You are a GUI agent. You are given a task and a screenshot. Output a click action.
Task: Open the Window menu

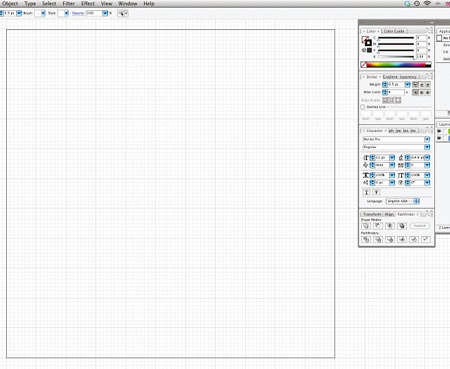128,4
